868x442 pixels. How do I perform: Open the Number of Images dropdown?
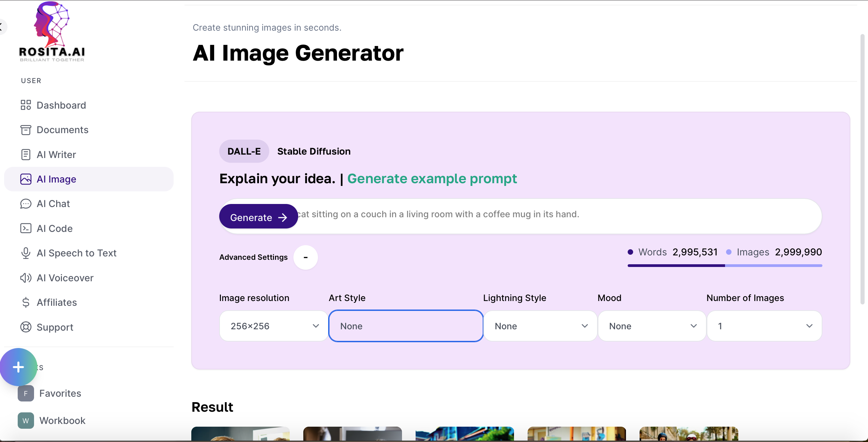pos(764,326)
